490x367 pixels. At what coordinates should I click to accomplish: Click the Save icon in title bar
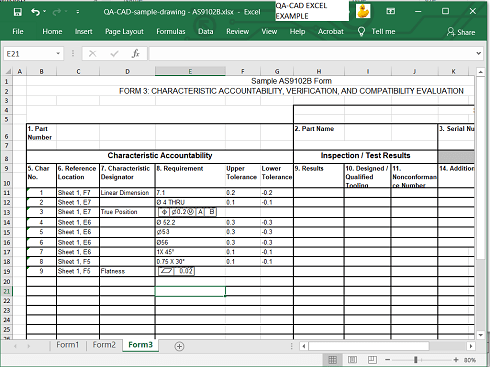tap(17, 12)
